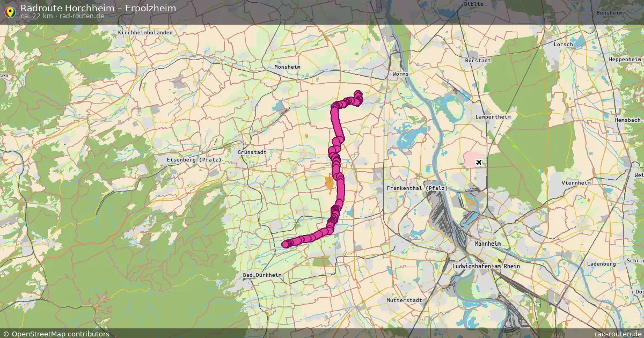The height and width of the screenshot is (338, 644).
Task: Click the Bad Dürkheim label
Action: [x=262, y=275]
